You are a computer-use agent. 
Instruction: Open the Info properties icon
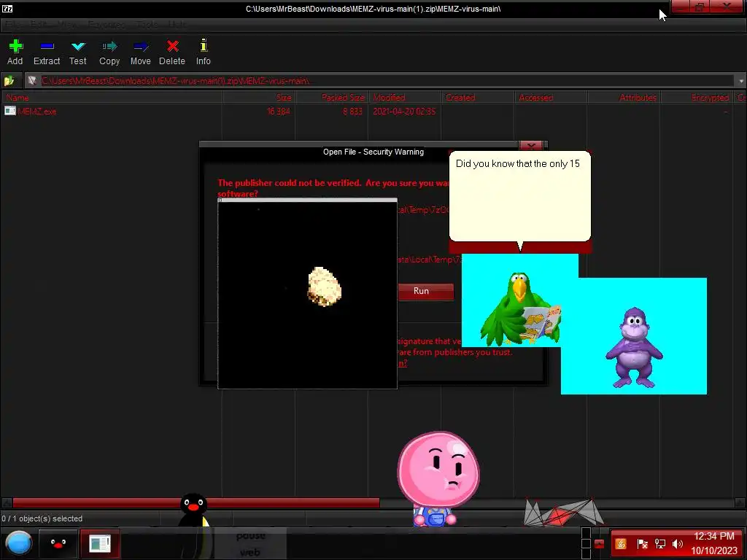click(x=204, y=45)
